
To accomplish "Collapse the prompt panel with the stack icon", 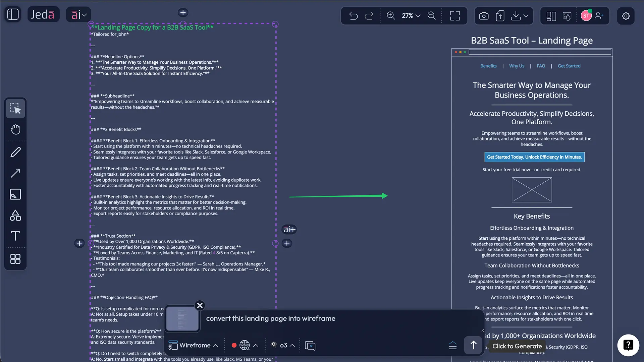I will coord(452,345).
